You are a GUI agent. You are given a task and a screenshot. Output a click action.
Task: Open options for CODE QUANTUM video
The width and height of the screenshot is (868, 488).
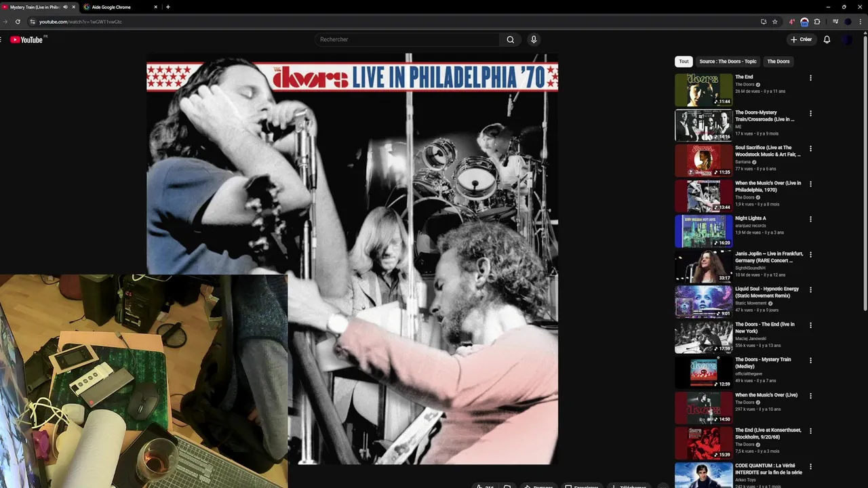click(810, 466)
